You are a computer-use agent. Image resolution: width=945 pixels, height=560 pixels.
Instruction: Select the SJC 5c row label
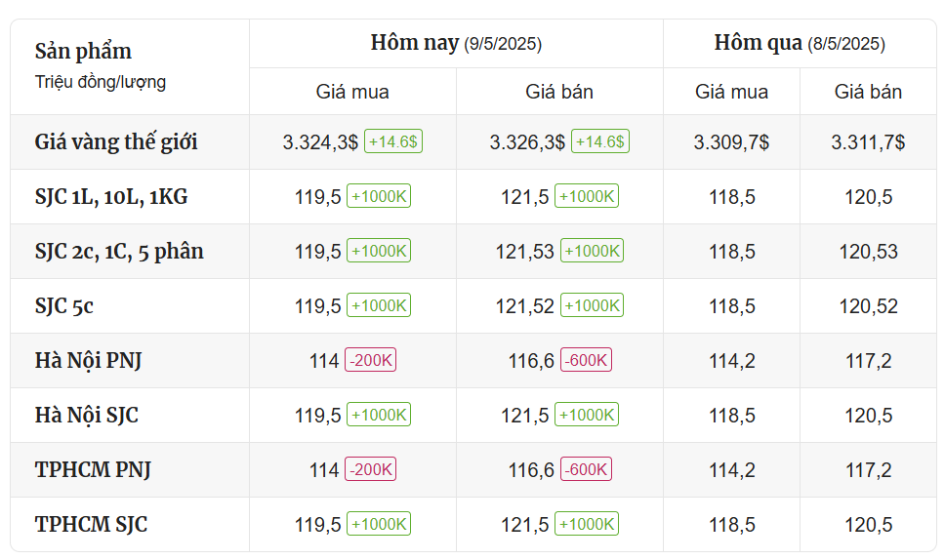pyautogui.click(x=63, y=306)
